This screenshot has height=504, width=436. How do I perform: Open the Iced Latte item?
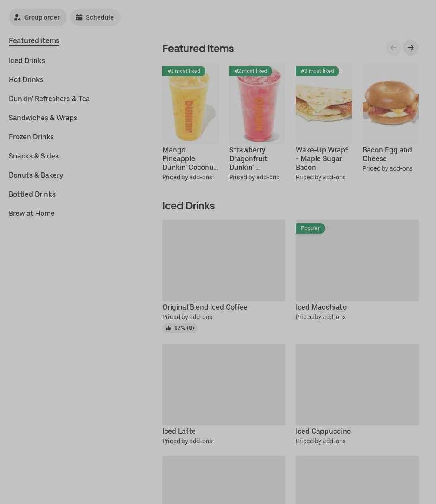pos(179,431)
